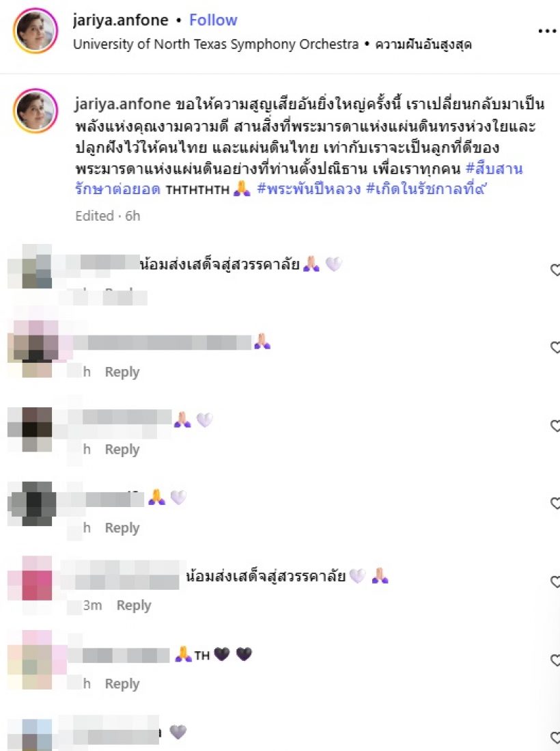Open hashtag #เกิดในรัชกาลที่๙
560x751 pixels.
tap(426, 189)
